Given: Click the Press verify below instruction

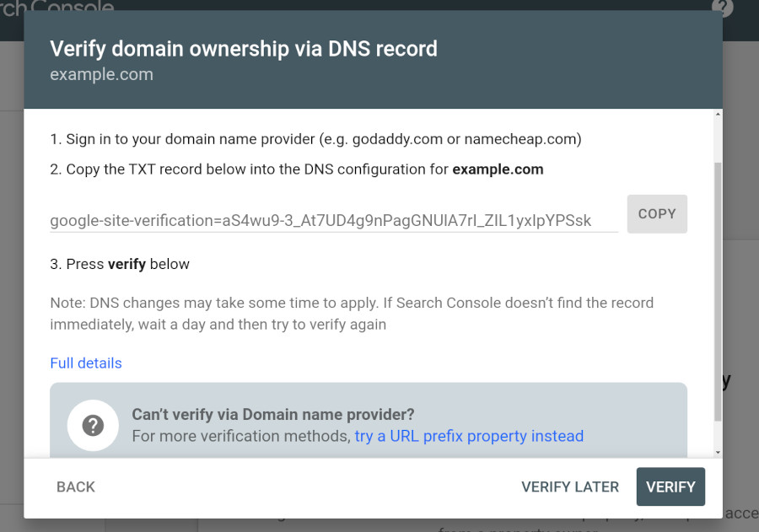Looking at the screenshot, I should pyautogui.click(x=120, y=264).
